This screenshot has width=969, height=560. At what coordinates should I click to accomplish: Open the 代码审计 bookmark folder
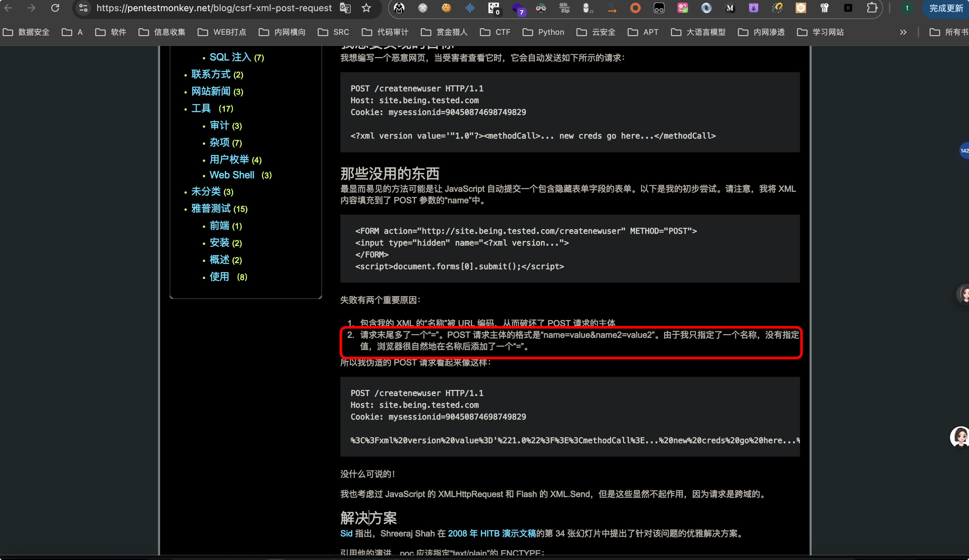[x=385, y=32]
